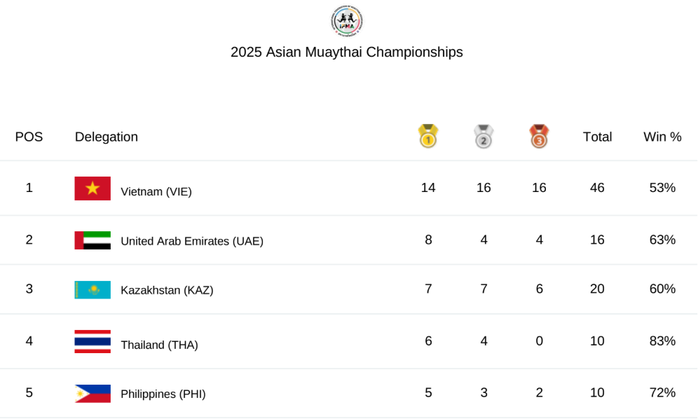Click the United Arab Emirates flag

(93, 240)
